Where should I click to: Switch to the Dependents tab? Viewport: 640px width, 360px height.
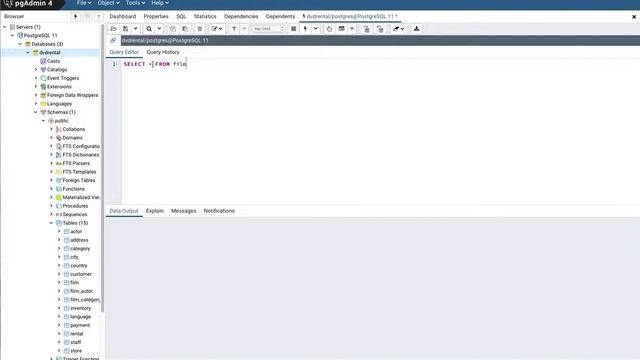(x=280, y=16)
